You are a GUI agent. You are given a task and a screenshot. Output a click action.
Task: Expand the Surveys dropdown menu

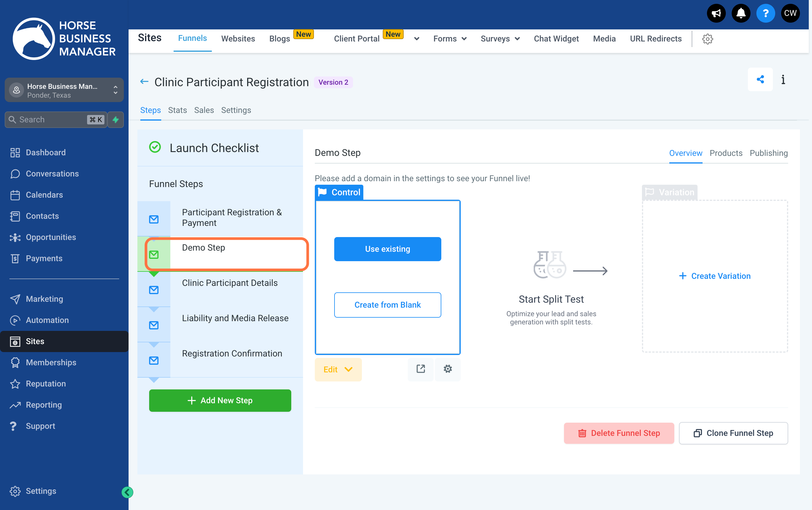[500, 39]
